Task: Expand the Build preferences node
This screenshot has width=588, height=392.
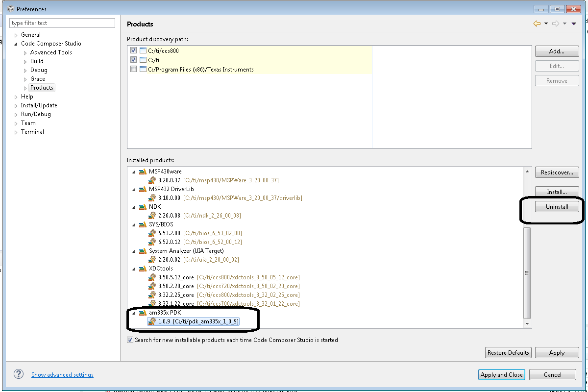Action: coord(25,61)
